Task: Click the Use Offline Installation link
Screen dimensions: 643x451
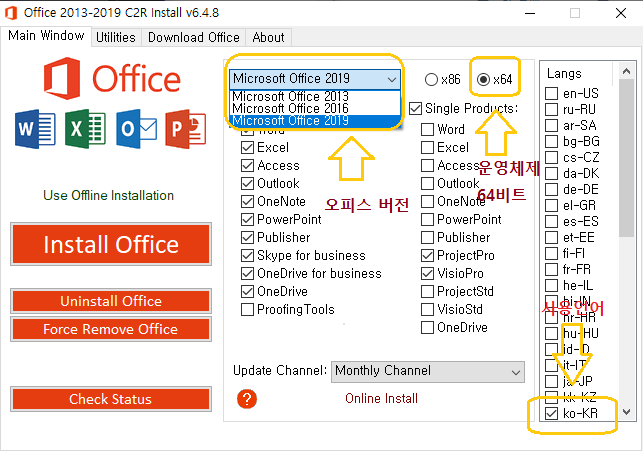Action: pos(109,196)
